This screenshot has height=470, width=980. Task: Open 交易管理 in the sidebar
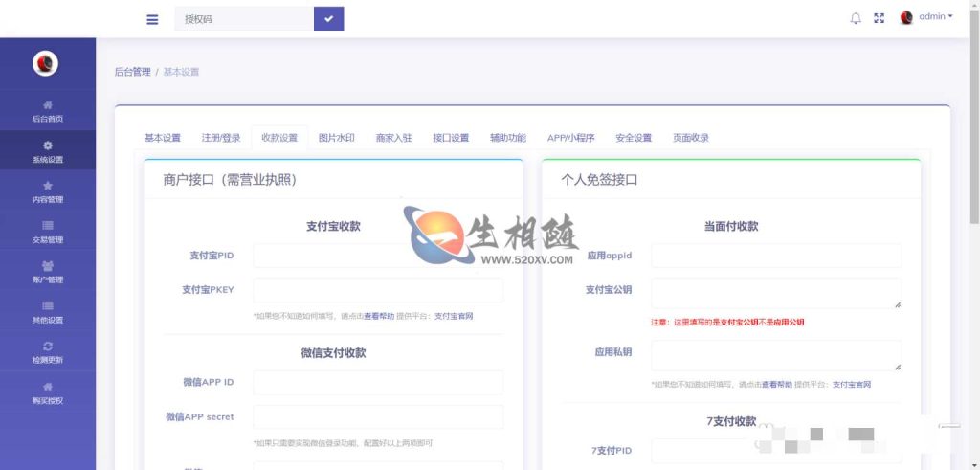click(x=48, y=232)
